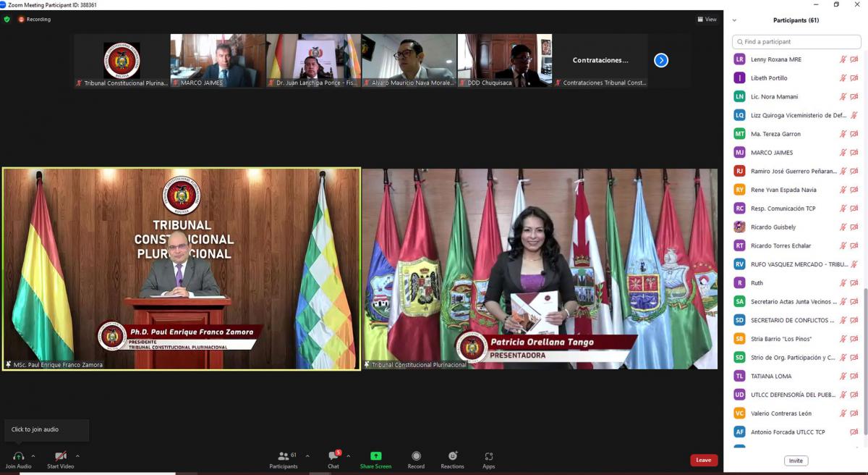868x475 pixels.
Task: Toggle Start Video camera button
Action: [x=61, y=456]
